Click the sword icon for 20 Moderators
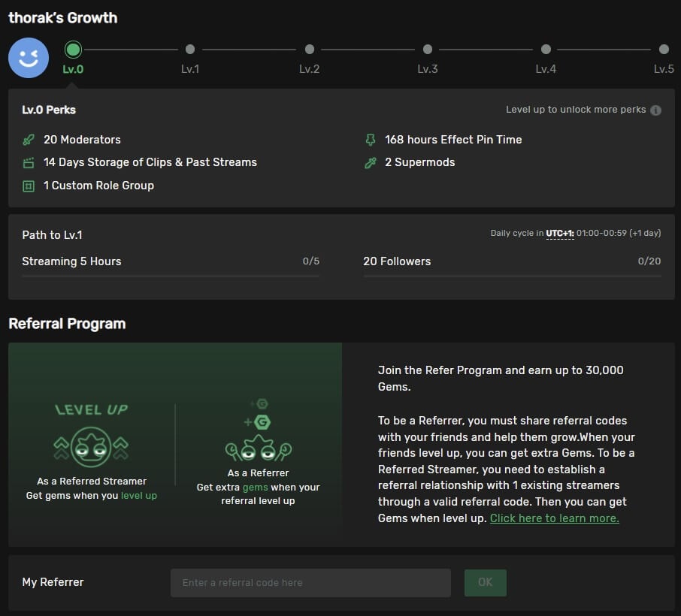 (29, 140)
